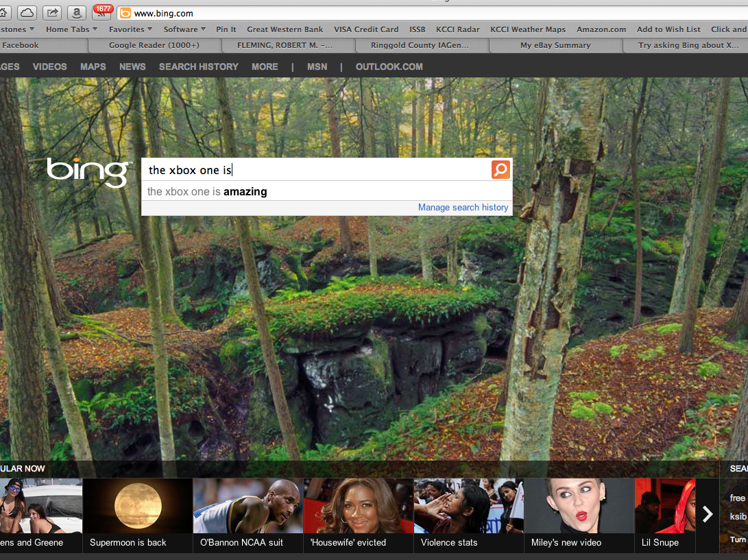Expand the Home Tabs bookmarks folder

click(71, 29)
